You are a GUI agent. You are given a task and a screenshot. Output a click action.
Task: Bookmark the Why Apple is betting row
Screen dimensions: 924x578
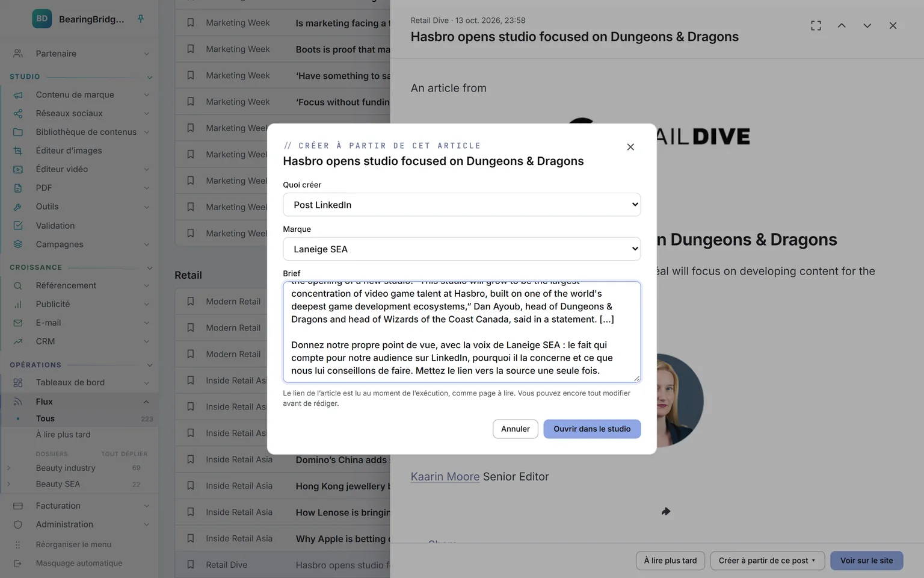pos(191,538)
